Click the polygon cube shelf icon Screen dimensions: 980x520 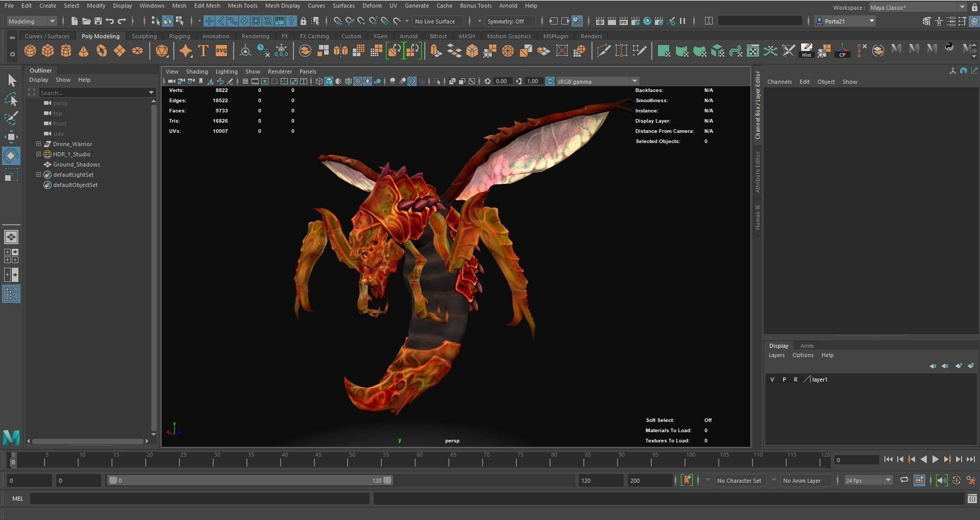[x=48, y=51]
